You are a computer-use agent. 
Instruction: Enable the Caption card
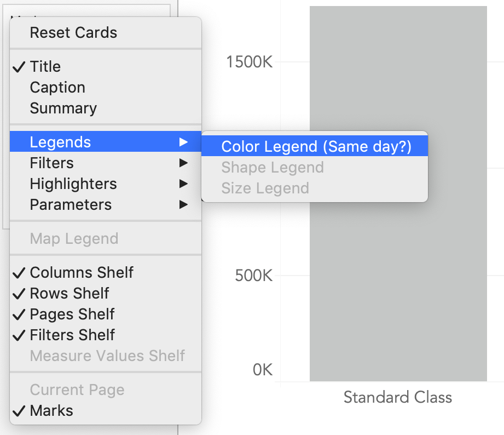pos(57,88)
